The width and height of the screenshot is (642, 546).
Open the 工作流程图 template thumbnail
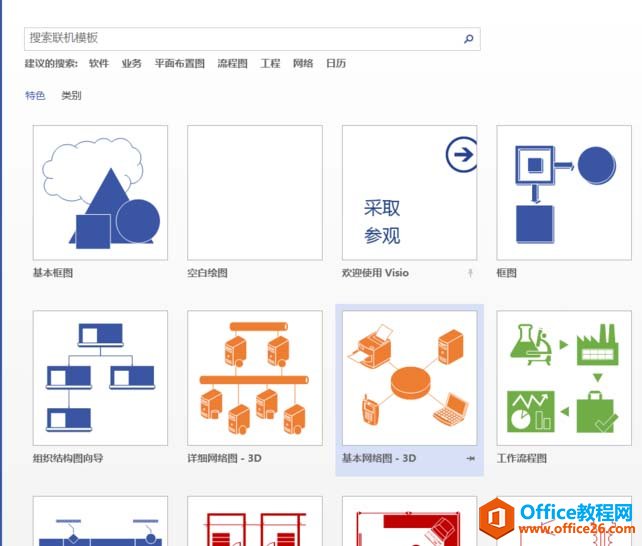point(564,378)
